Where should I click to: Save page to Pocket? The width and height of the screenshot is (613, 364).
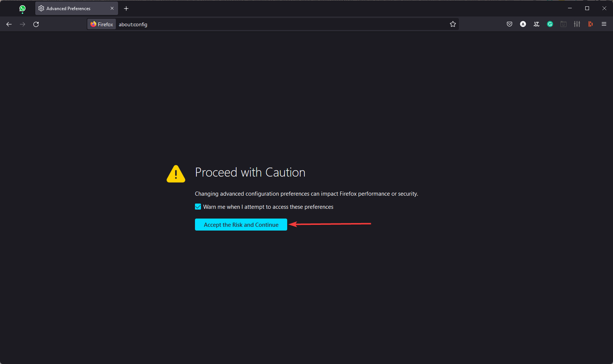510,24
